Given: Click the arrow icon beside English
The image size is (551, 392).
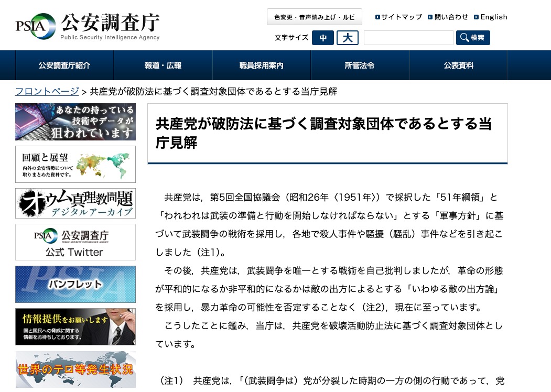Looking at the screenshot, I should pos(476,17).
